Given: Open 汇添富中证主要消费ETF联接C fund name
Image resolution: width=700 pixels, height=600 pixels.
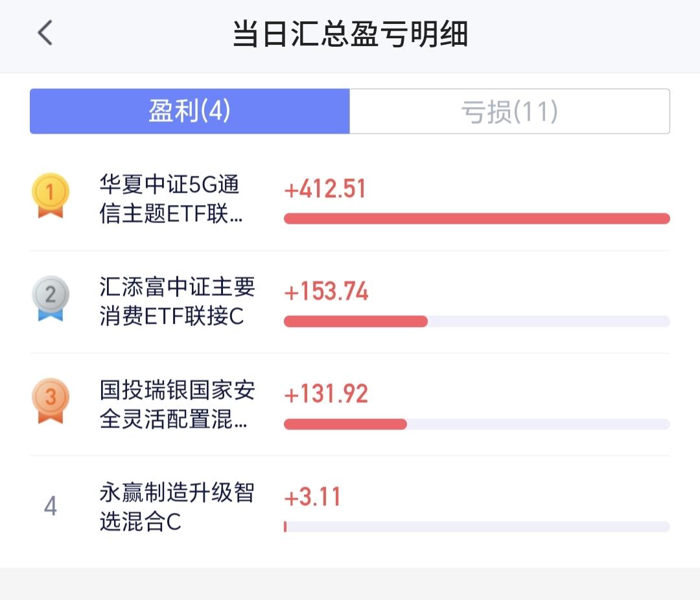Looking at the screenshot, I should (177, 302).
